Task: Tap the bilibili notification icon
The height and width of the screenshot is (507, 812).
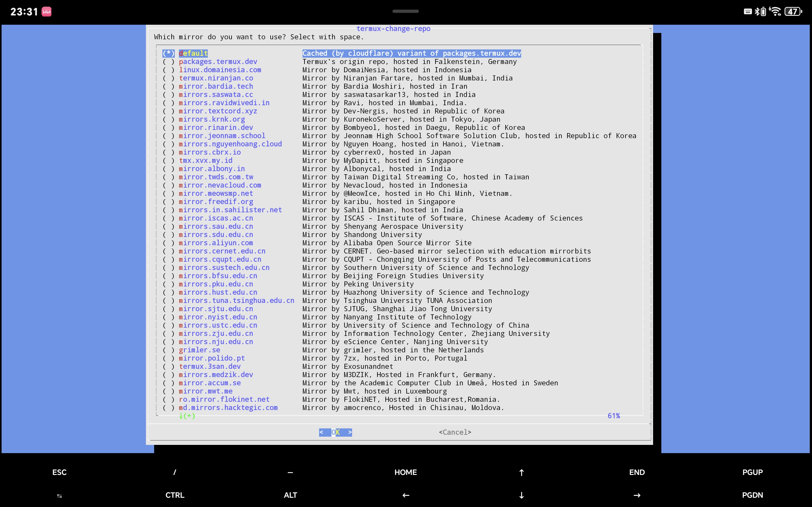Action: (x=46, y=12)
